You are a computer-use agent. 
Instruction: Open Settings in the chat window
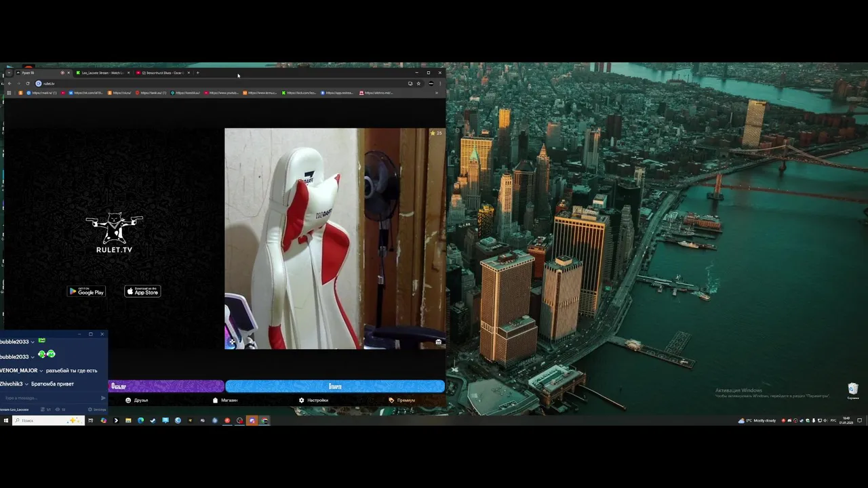(97, 409)
